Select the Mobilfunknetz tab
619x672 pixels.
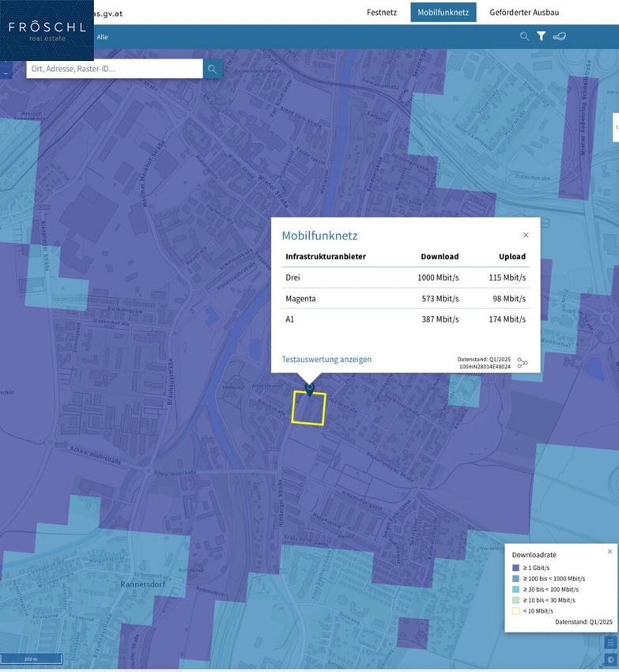pyautogui.click(x=443, y=13)
